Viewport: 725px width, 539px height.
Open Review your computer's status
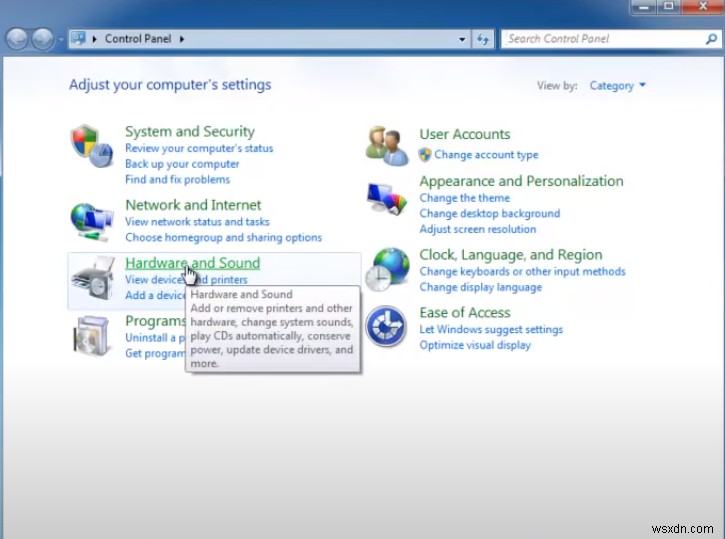[198, 148]
